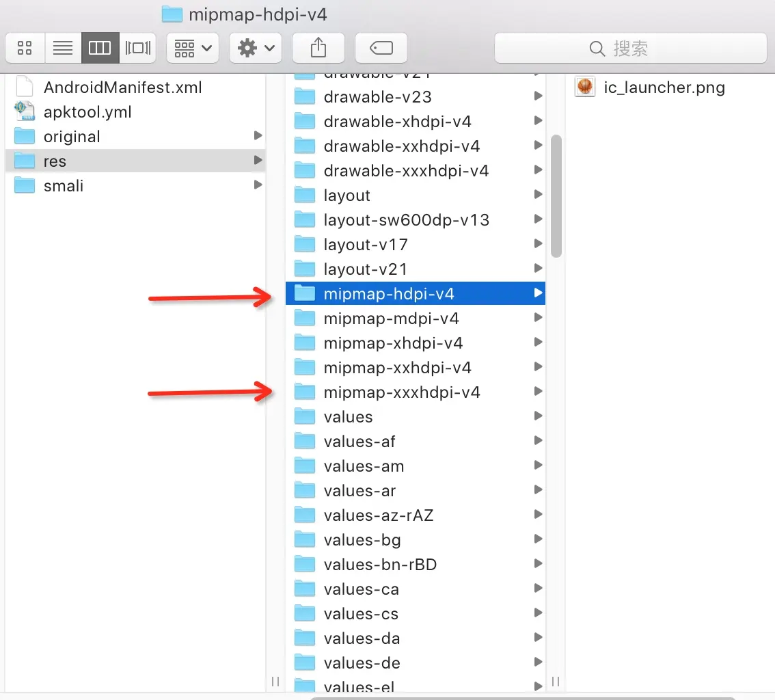Click the folder icon of smali
The width and height of the screenshot is (775, 700).
[24, 185]
